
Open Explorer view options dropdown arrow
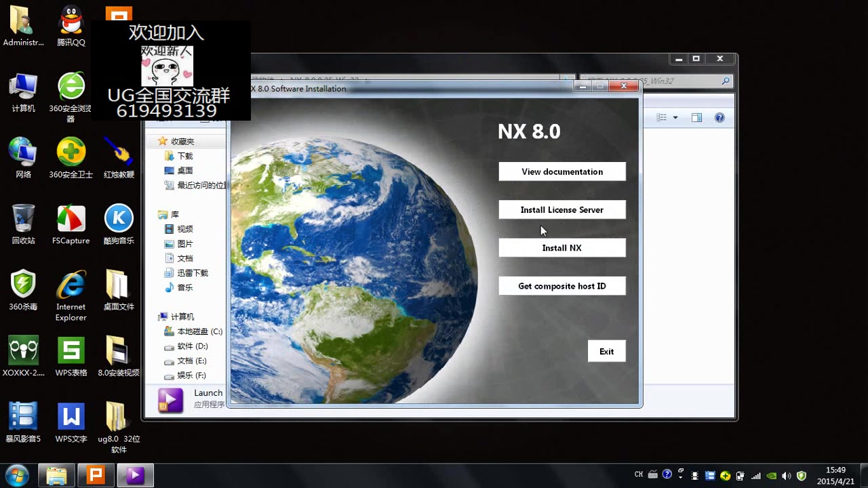[x=675, y=118]
